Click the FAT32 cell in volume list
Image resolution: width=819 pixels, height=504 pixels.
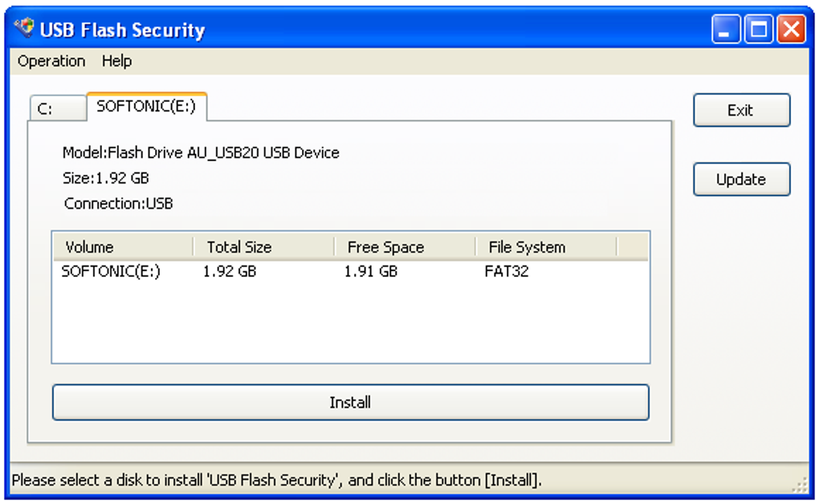coord(507,271)
